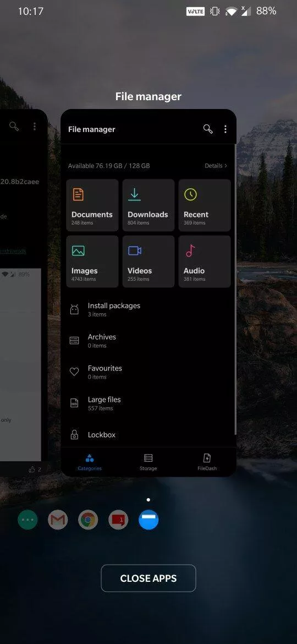Switch to Chrome in recent apps row
Screen dimensions: 297x644
tap(88, 520)
